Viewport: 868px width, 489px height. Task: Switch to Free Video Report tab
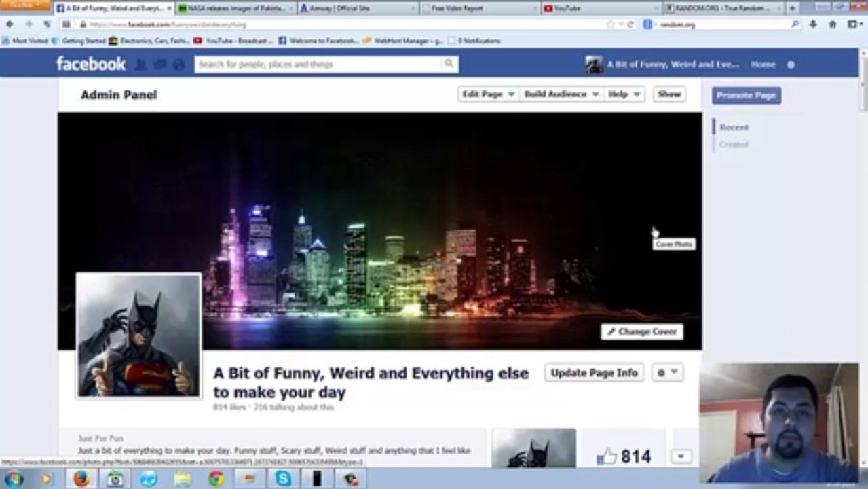click(x=479, y=8)
